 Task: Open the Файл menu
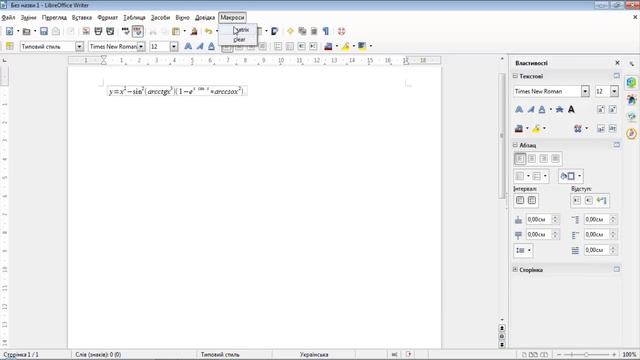click(8, 18)
